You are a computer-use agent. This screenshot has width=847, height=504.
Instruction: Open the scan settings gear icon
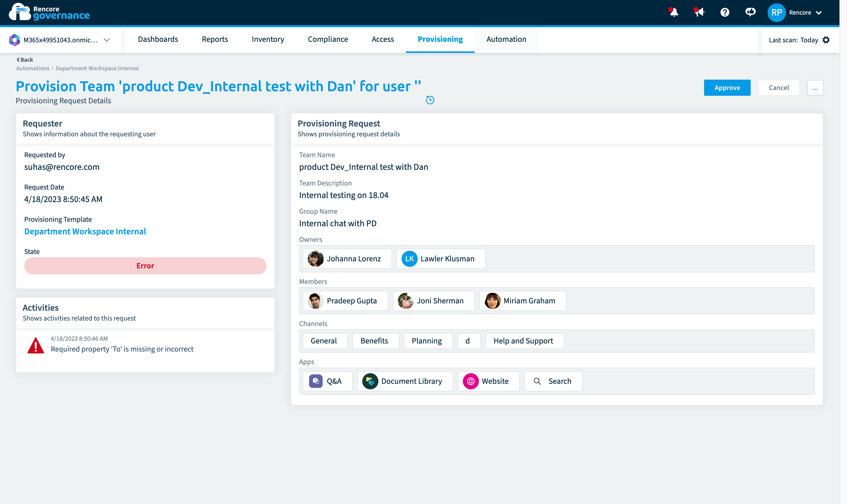(x=826, y=40)
